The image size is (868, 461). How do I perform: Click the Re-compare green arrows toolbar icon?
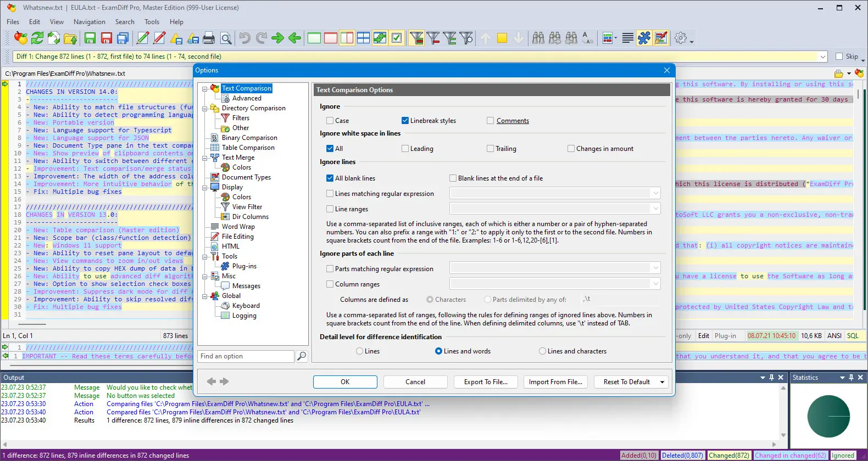37,38
